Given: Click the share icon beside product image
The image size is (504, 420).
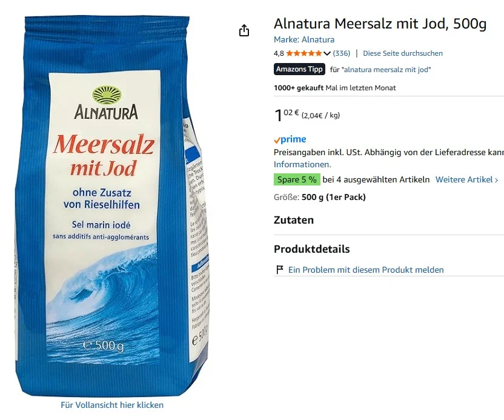Looking at the screenshot, I should (x=244, y=30).
